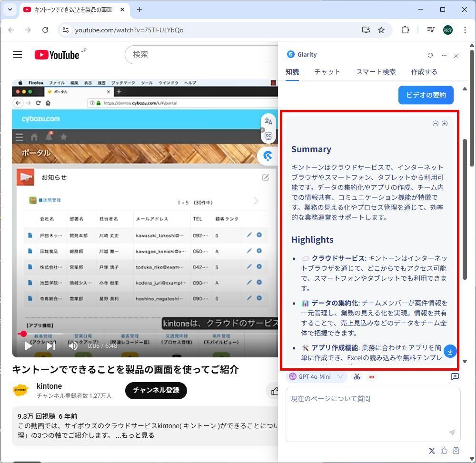Open the Glarity three-dot more options
This screenshot has height=463, width=476.
coord(444,56)
